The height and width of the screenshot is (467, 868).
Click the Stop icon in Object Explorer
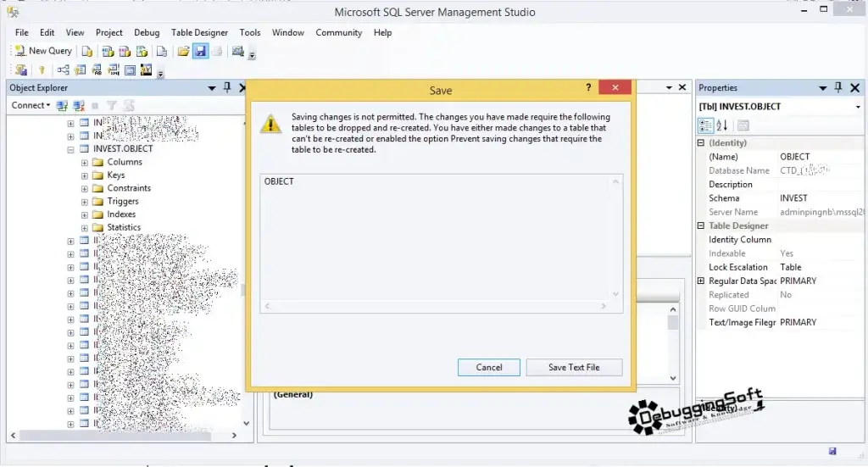click(x=95, y=105)
